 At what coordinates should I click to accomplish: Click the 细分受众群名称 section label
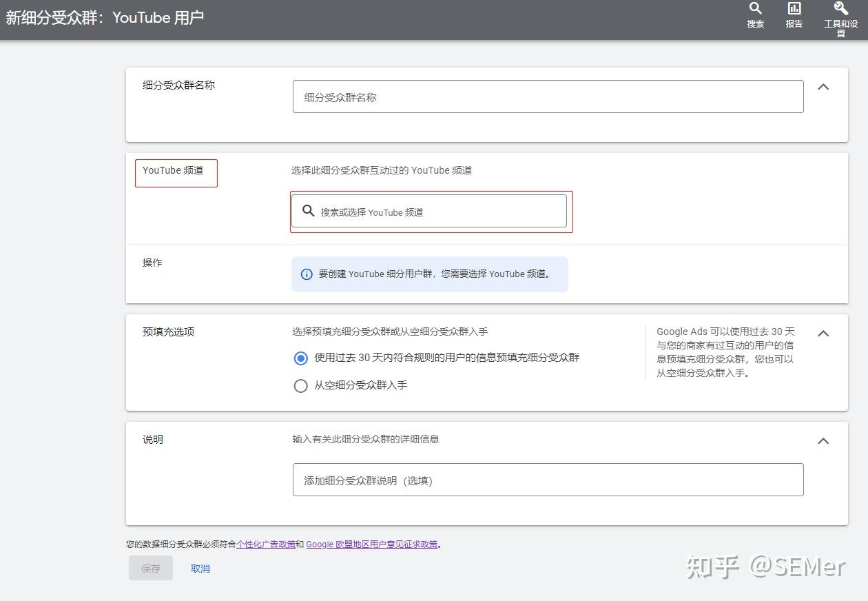tap(178, 85)
